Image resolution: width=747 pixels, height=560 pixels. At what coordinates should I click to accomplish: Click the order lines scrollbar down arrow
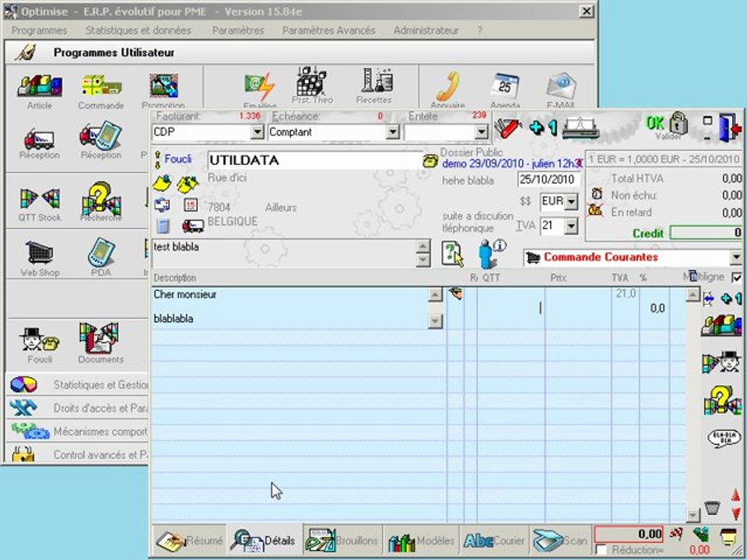coord(693,515)
